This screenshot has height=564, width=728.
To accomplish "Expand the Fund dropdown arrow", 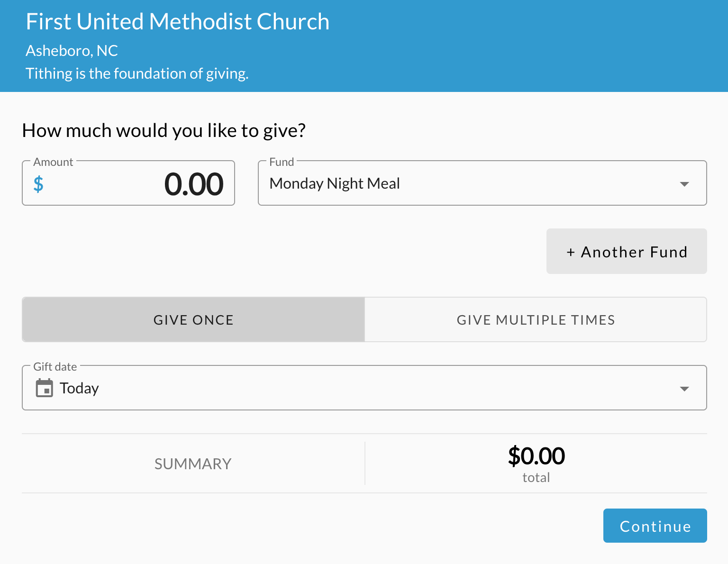I will 684,184.
